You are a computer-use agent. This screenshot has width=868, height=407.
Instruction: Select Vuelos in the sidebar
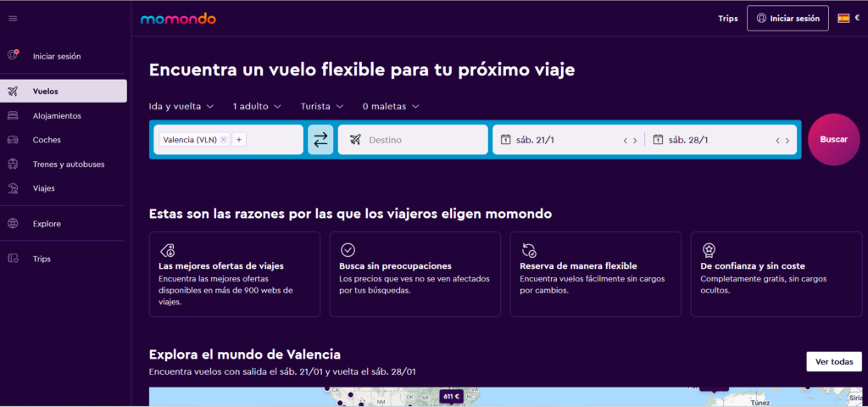[x=64, y=92]
